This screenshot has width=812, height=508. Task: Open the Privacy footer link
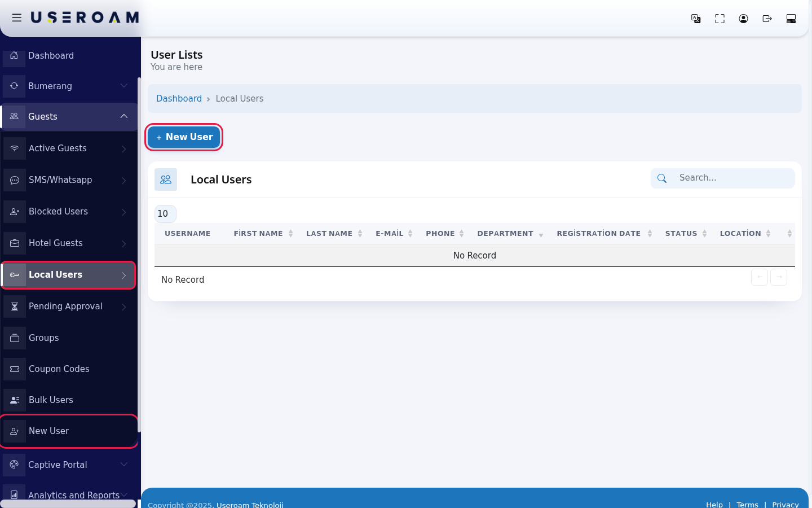[785, 505]
